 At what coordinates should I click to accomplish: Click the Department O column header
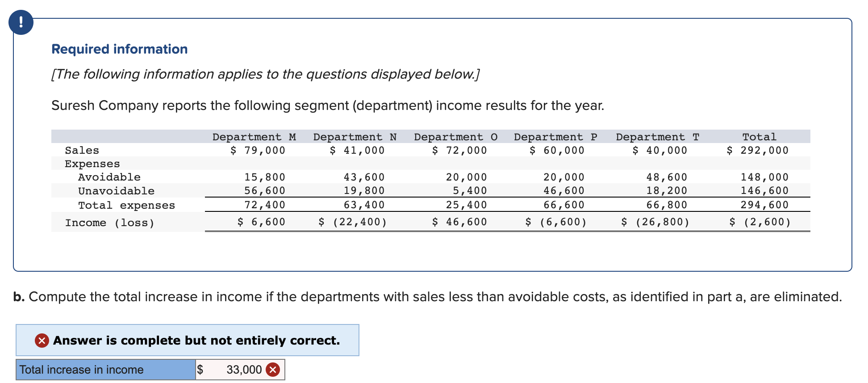click(455, 137)
